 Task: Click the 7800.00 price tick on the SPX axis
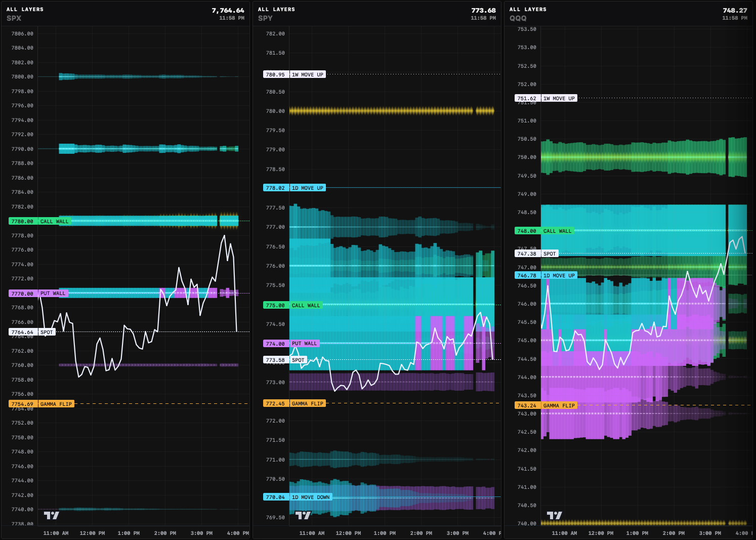[22, 77]
